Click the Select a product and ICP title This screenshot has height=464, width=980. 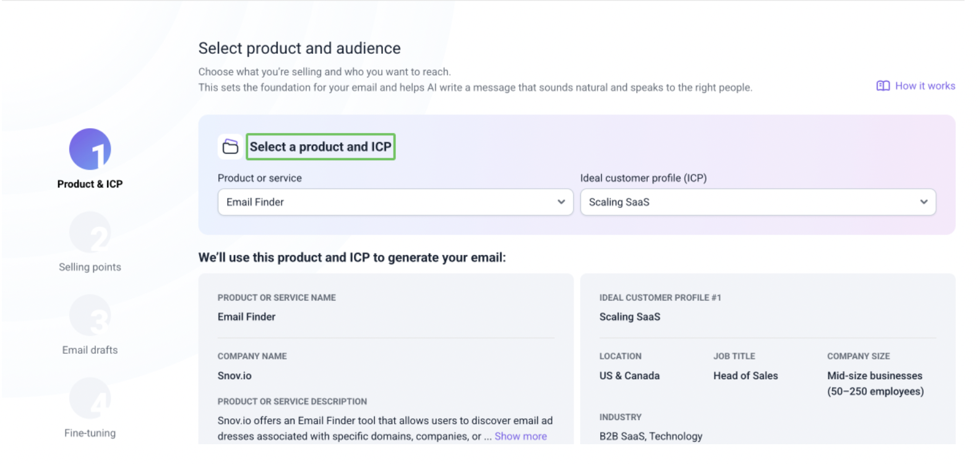pos(320,147)
